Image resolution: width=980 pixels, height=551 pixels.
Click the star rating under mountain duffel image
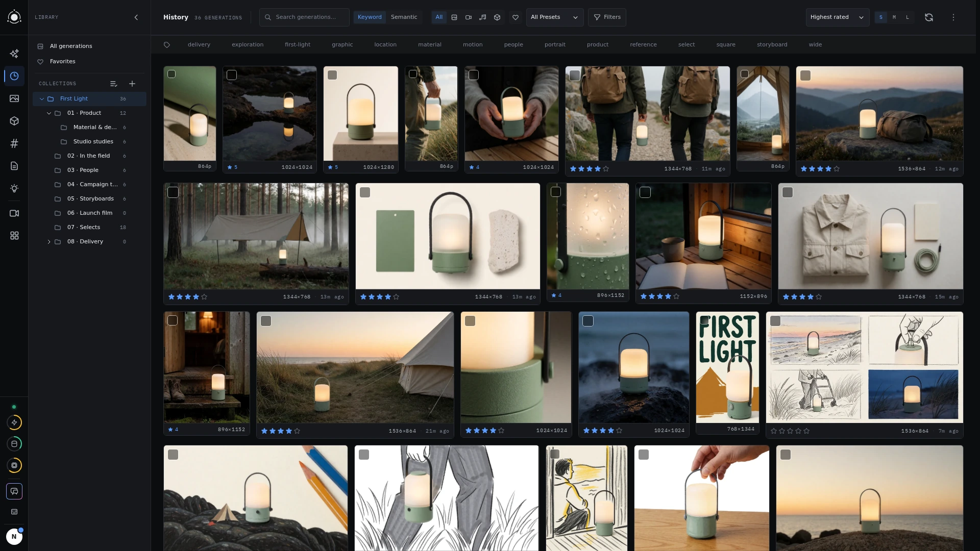[820, 169]
